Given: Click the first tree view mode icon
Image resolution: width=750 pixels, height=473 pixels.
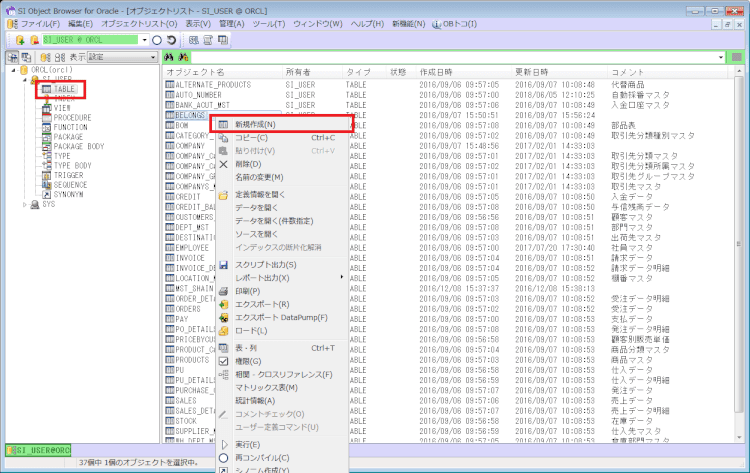Looking at the screenshot, I should tap(12, 57).
